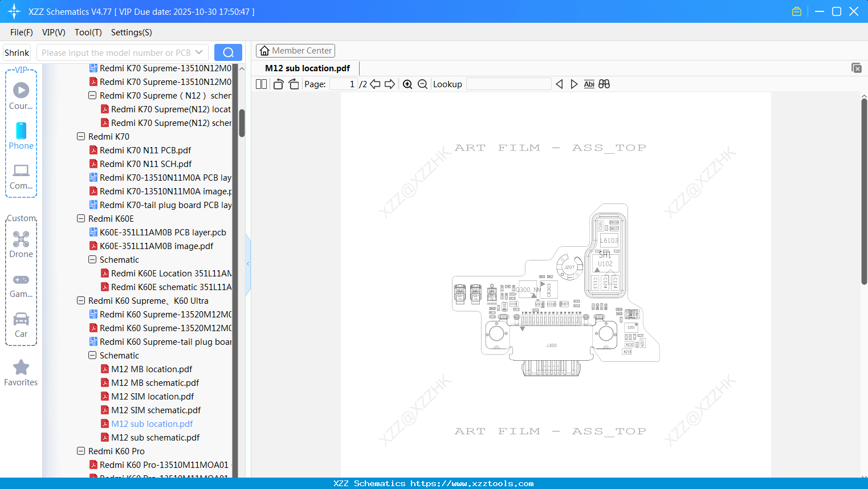Open the Favorites star
Screen dimensions: 868x489
coord(21,373)
